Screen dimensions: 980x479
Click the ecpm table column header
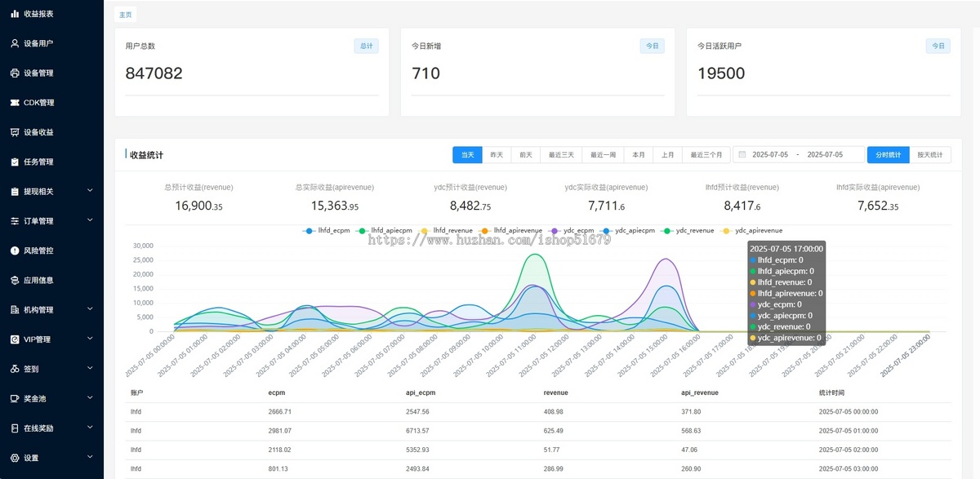click(276, 393)
